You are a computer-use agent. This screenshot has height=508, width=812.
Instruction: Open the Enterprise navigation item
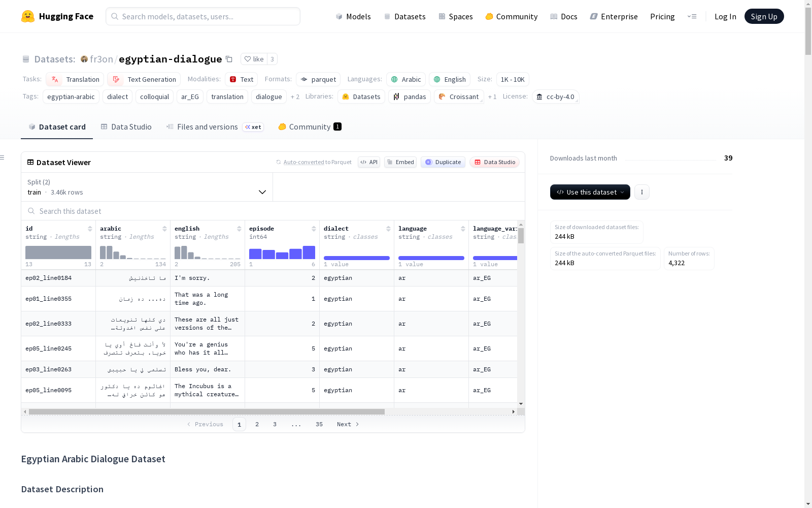pos(614,16)
